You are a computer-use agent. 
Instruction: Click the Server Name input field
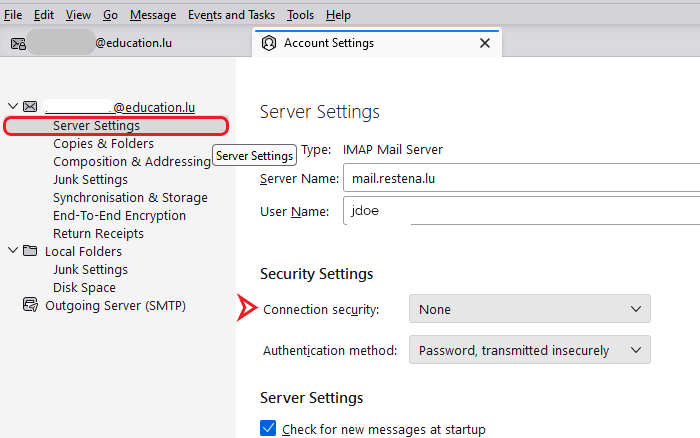pyautogui.click(x=520, y=180)
